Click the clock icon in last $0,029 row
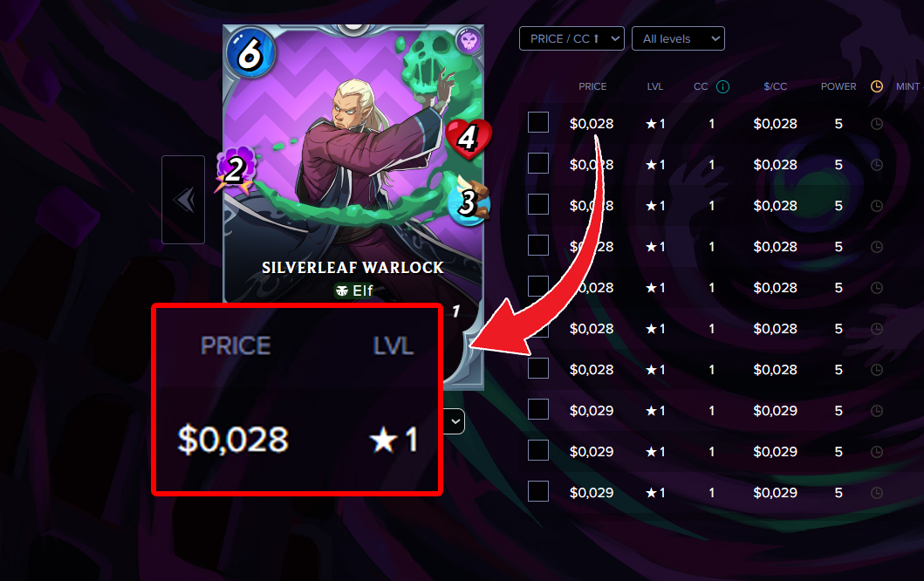 click(877, 493)
